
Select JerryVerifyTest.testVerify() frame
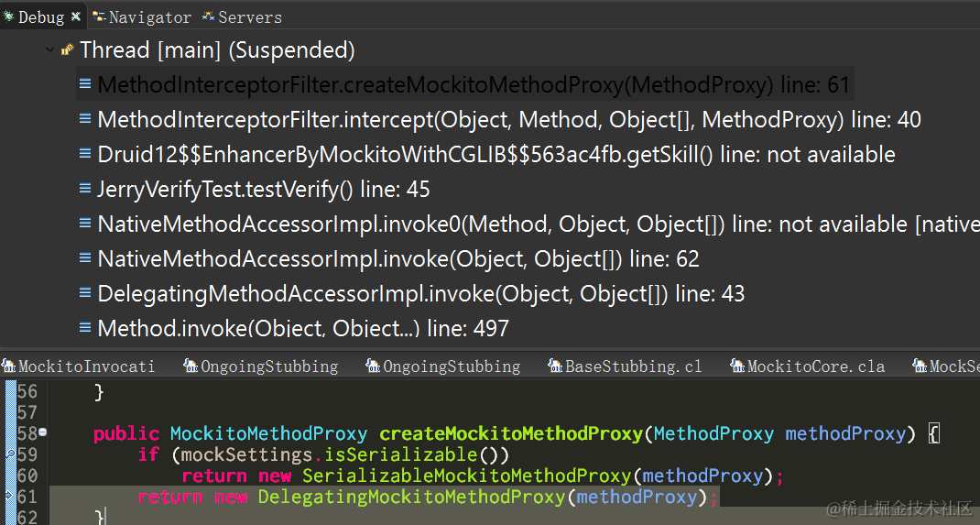pos(263,190)
